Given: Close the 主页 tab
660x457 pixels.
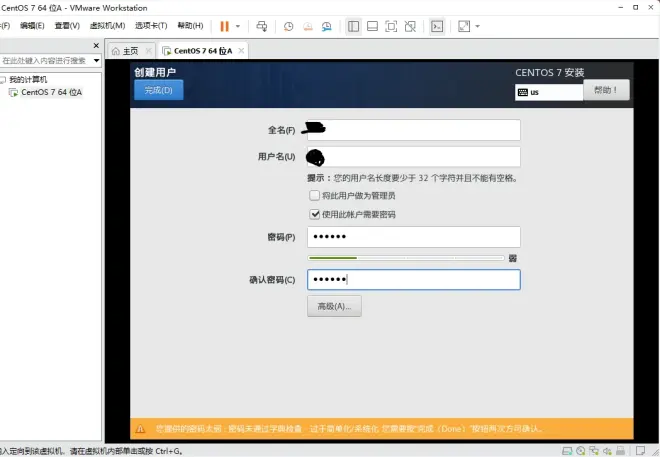Looking at the screenshot, I should click(149, 50).
